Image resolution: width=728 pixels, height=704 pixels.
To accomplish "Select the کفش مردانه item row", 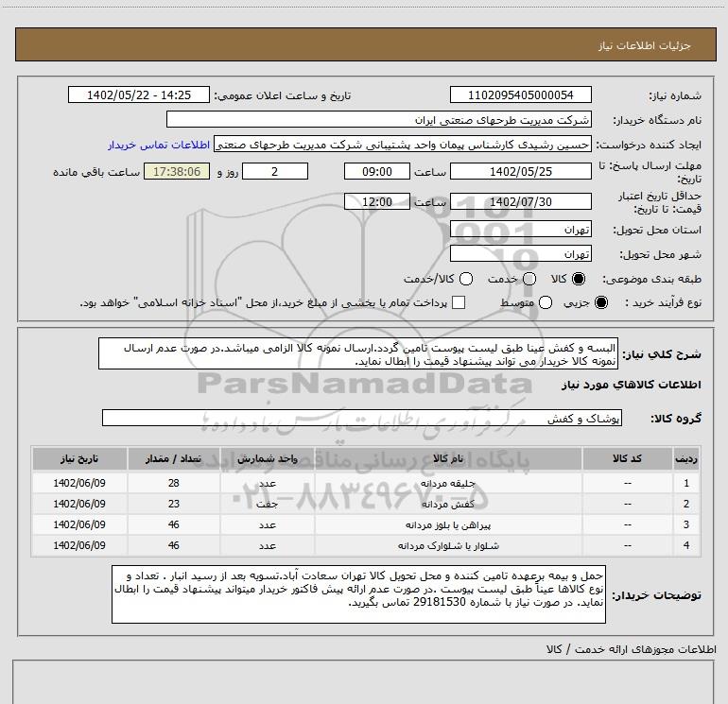I will [x=366, y=504].
